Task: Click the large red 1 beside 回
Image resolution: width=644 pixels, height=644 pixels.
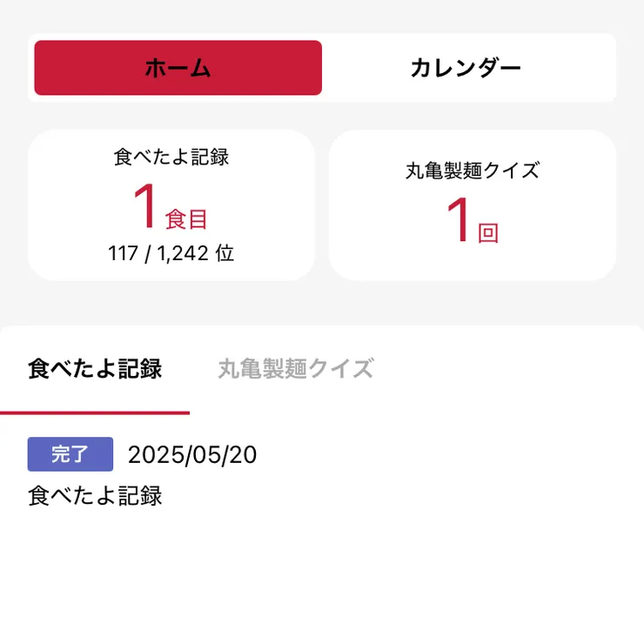Action: (x=460, y=220)
